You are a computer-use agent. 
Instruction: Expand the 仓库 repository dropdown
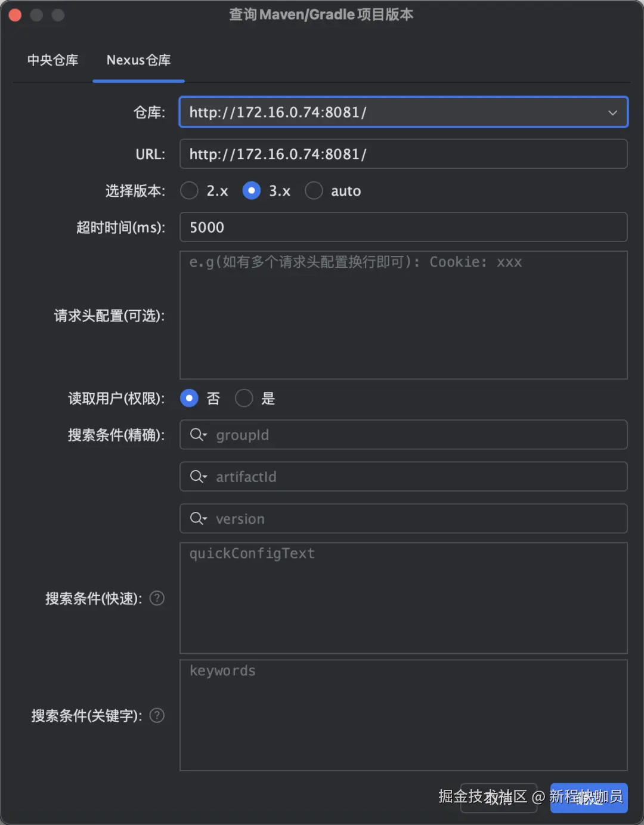coord(612,113)
